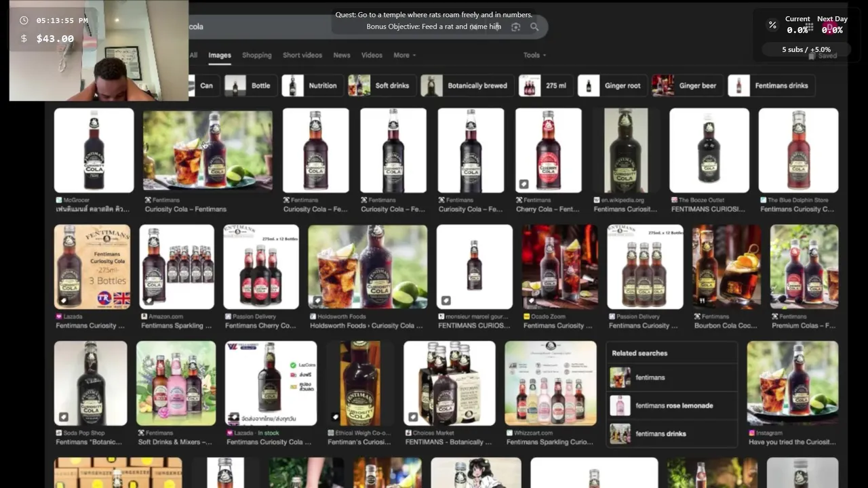Switch to the All results tab

coord(193,55)
